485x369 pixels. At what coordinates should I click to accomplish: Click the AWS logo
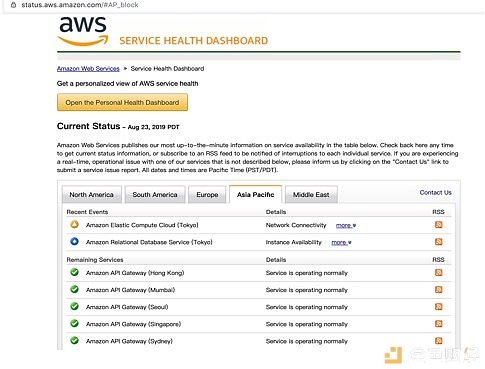83,31
